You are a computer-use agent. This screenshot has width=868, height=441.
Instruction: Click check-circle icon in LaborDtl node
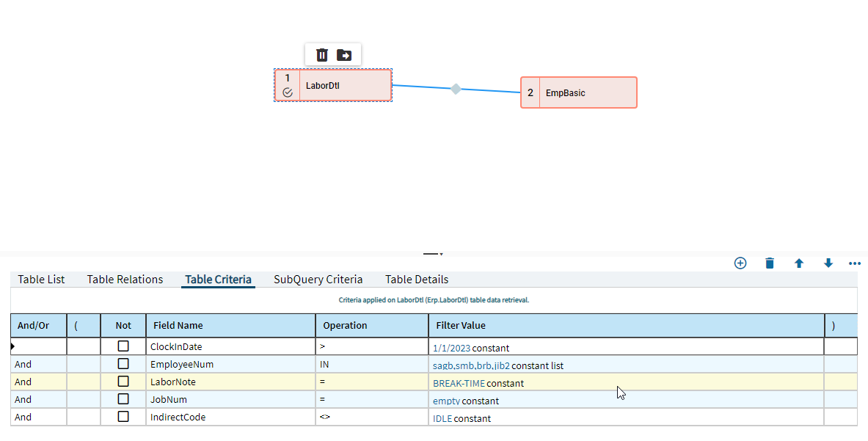point(288,92)
